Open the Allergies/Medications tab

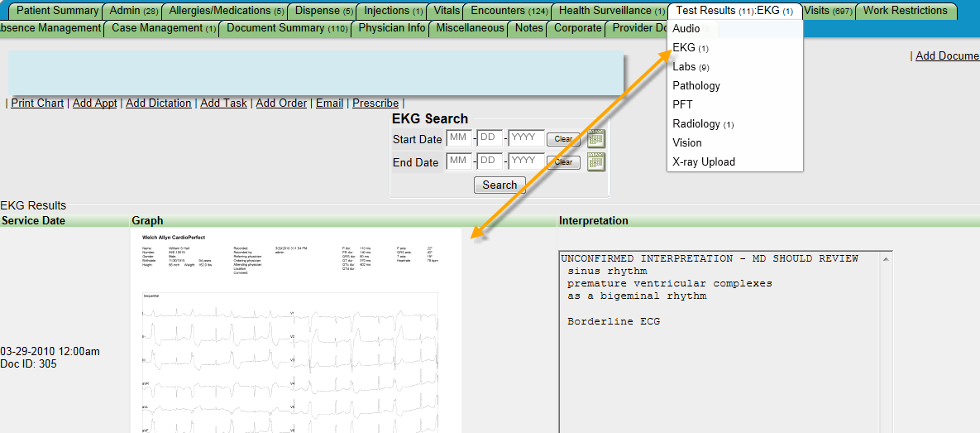227,11
